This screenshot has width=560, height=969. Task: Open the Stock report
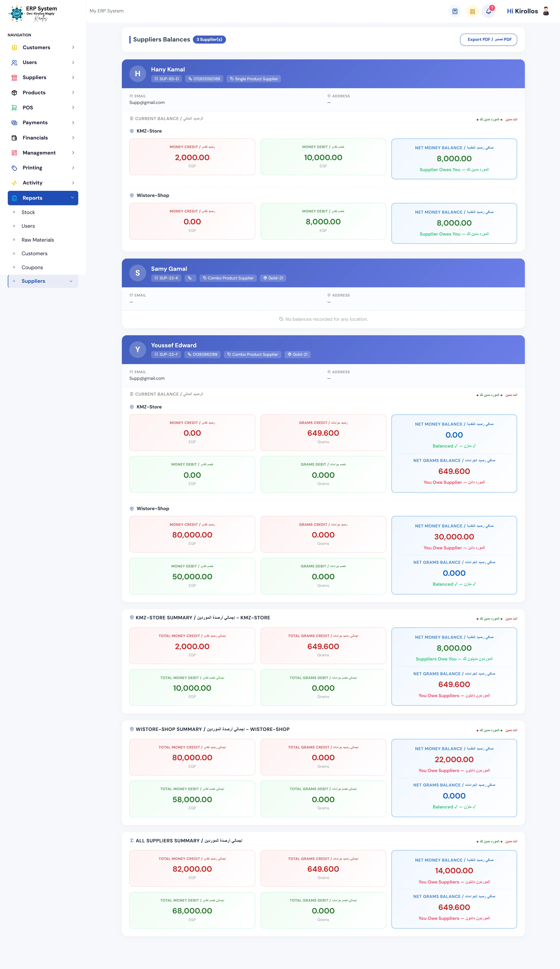28,212
